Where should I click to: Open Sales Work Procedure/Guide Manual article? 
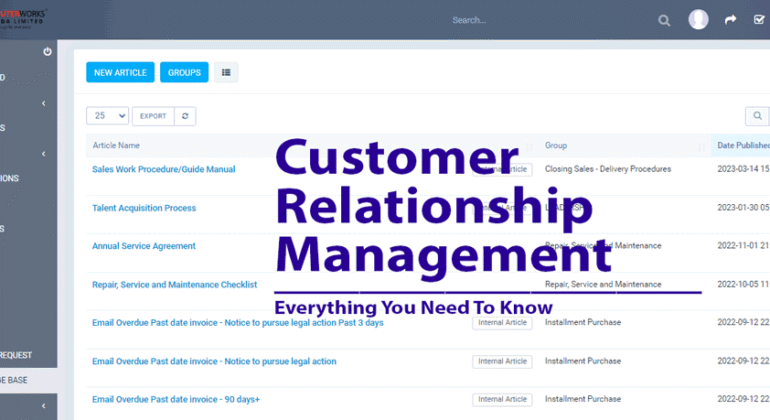point(164,169)
